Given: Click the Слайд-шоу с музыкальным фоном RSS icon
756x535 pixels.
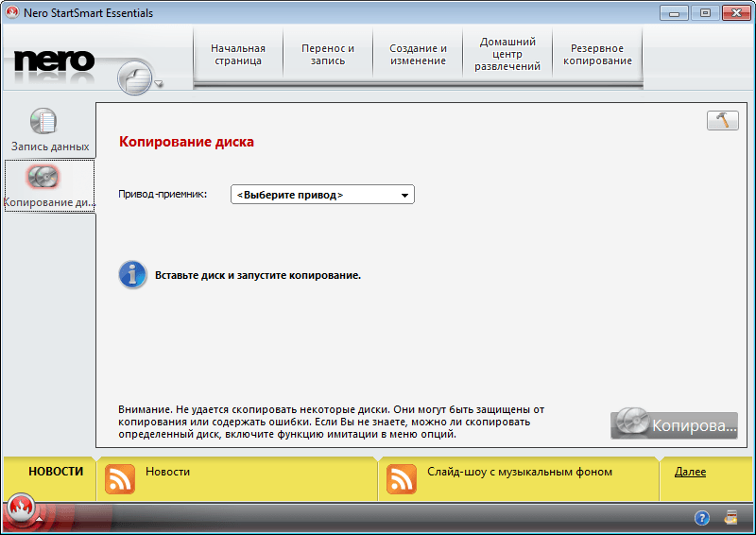Looking at the screenshot, I should [x=401, y=479].
